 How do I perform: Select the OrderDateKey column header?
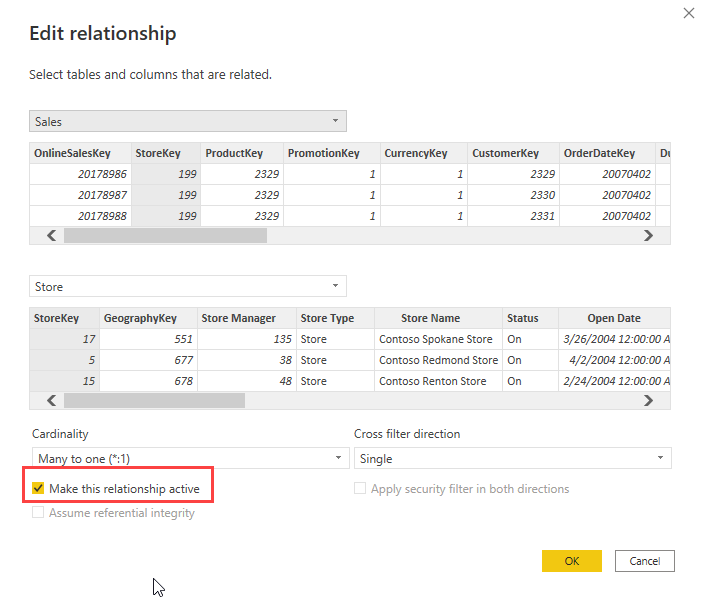click(607, 153)
